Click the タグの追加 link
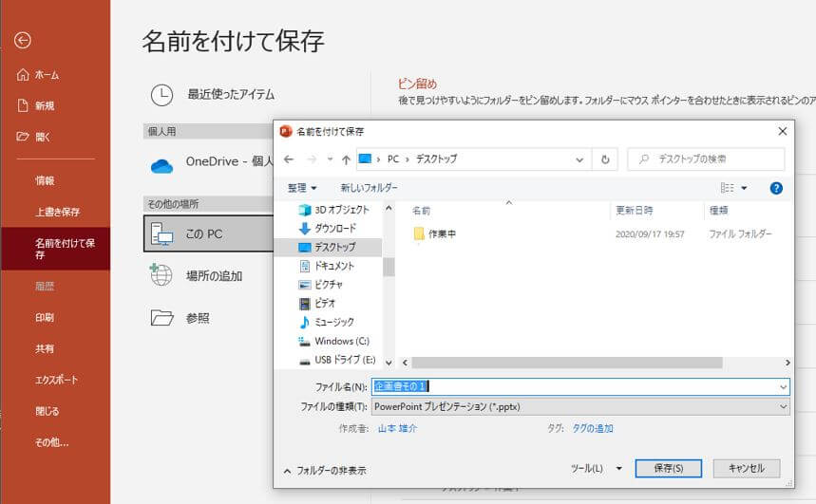This screenshot has width=816, height=504. coord(592,428)
